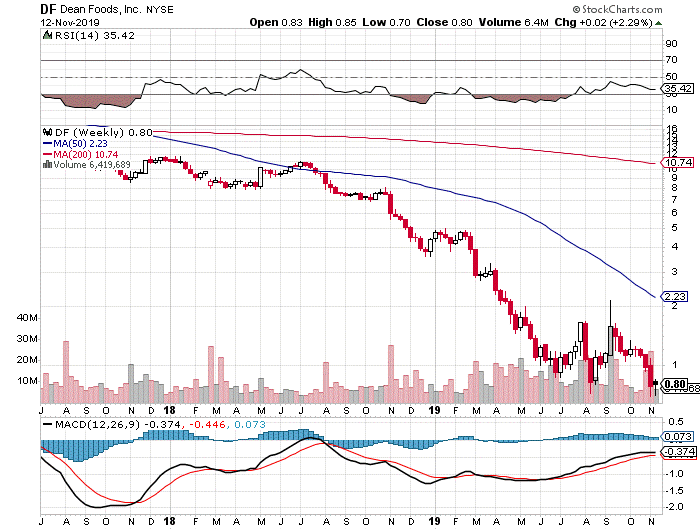
Task: Click the red -0.446 MACD signal value
Action: (207, 425)
